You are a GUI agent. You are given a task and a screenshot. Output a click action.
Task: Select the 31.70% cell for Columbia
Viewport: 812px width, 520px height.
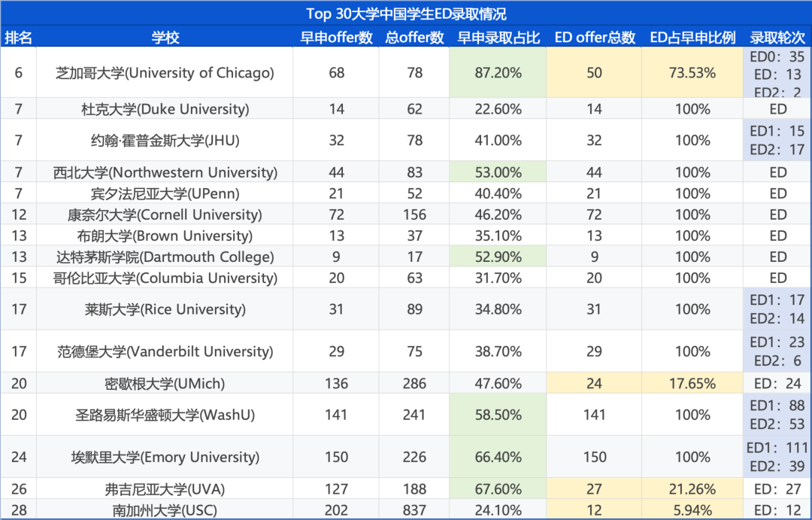[x=498, y=278]
